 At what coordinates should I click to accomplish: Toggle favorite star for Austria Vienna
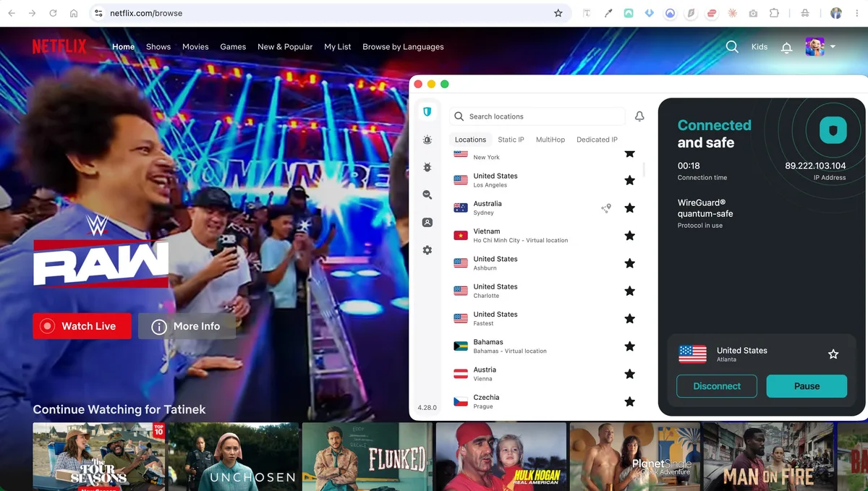click(x=629, y=374)
